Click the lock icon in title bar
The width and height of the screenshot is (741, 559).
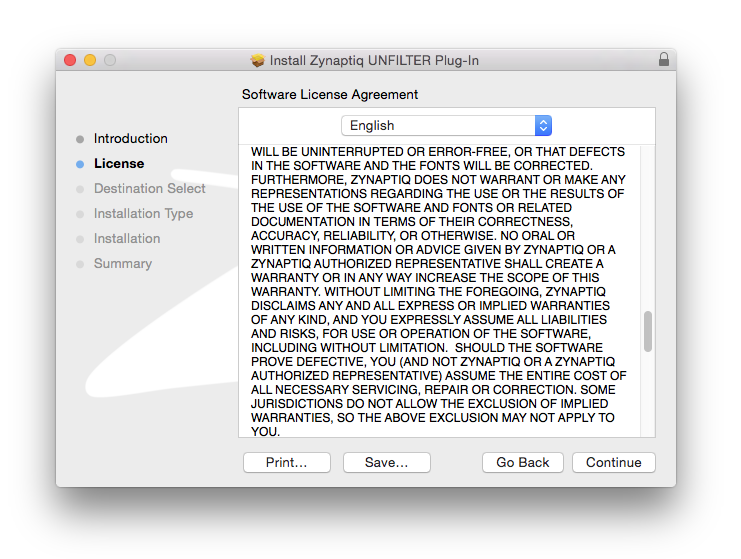point(664,60)
